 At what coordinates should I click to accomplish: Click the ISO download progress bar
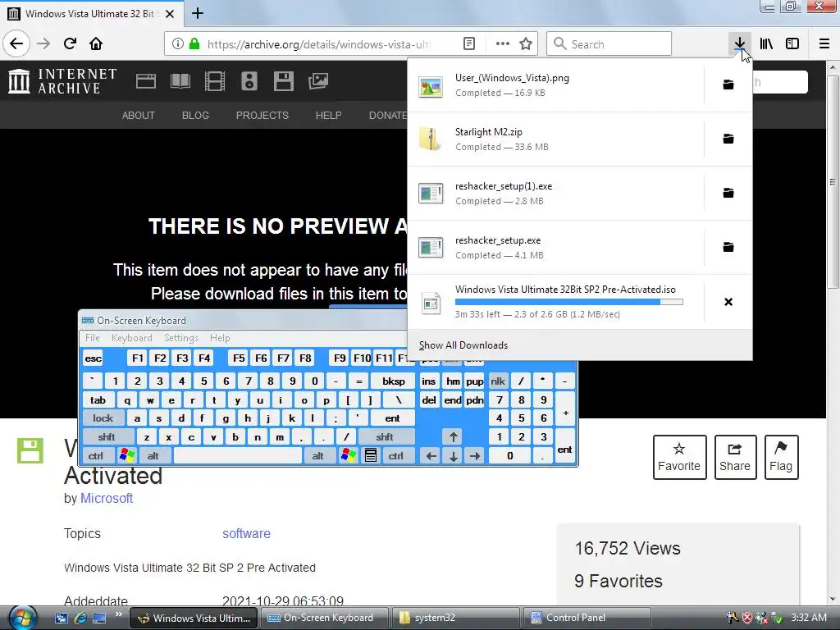[x=569, y=302]
